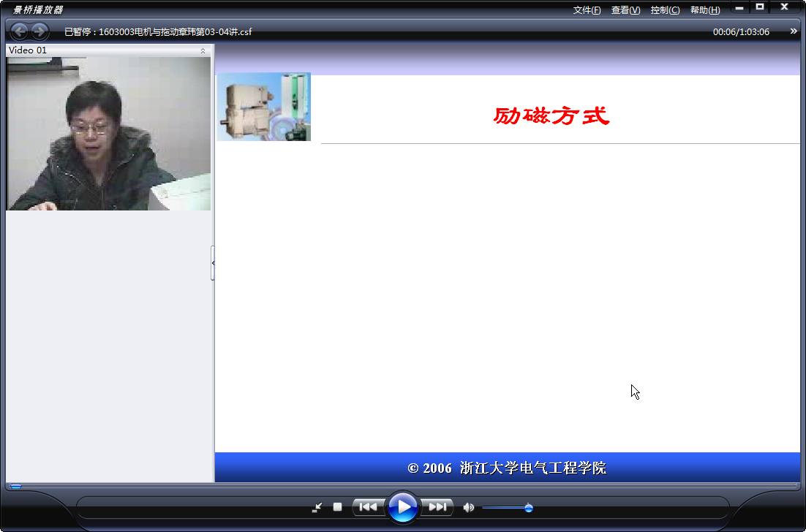This screenshot has width=806, height=532.
Task: Open the 控制(C) menu
Action: (x=665, y=10)
